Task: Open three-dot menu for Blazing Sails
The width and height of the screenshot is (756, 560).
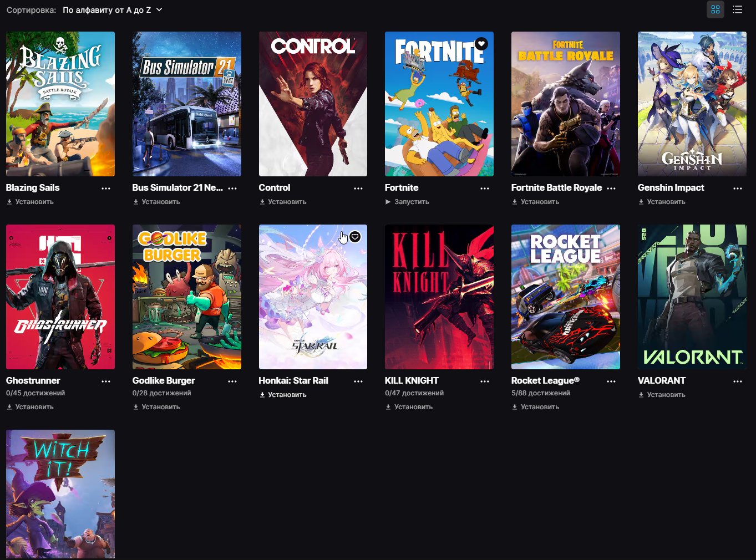Action: point(106,189)
